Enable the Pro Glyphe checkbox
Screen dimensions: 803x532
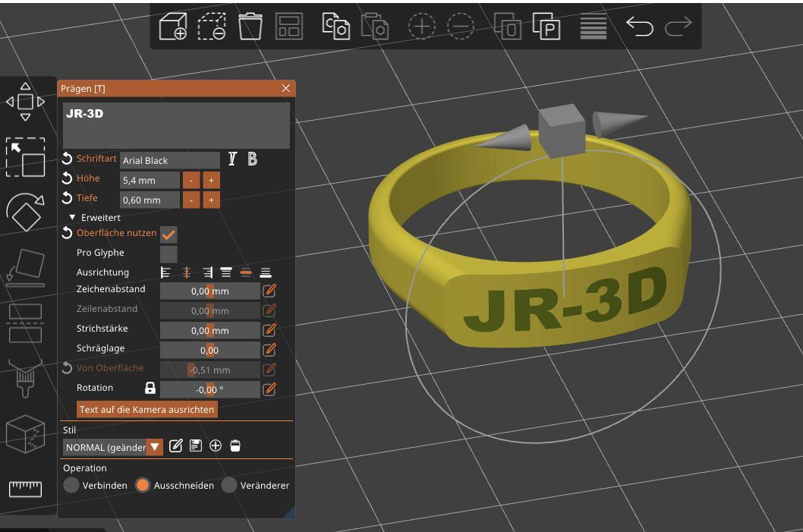pyautogui.click(x=168, y=254)
